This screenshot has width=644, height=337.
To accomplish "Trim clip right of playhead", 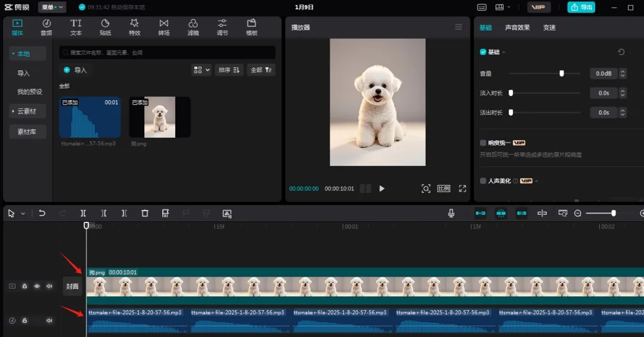I will click(124, 213).
